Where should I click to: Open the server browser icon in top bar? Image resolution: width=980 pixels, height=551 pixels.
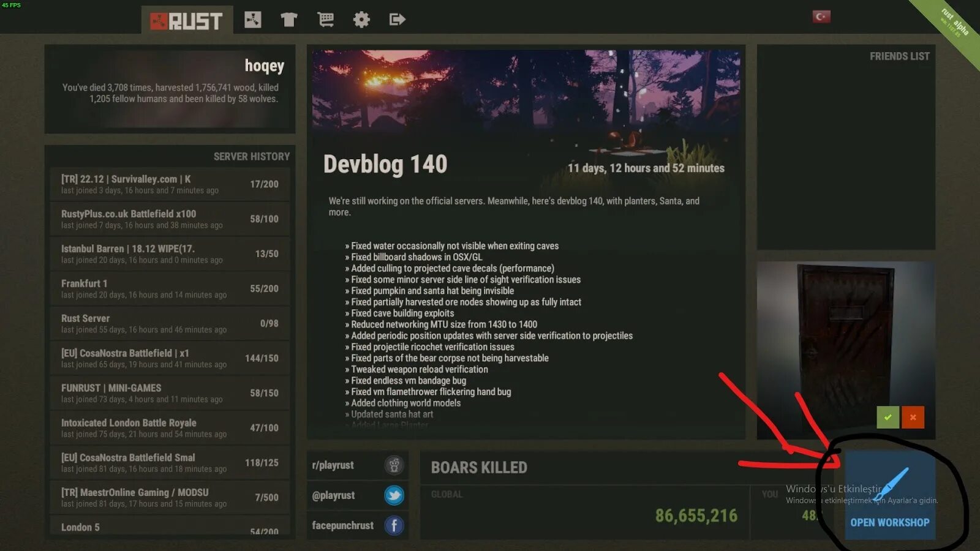(x=252, y=20)
